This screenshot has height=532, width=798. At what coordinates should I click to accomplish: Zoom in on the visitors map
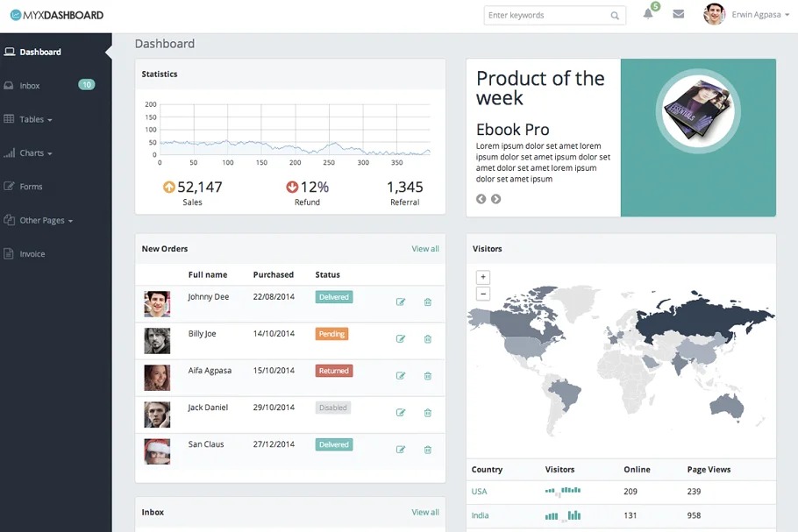(483, 277)
